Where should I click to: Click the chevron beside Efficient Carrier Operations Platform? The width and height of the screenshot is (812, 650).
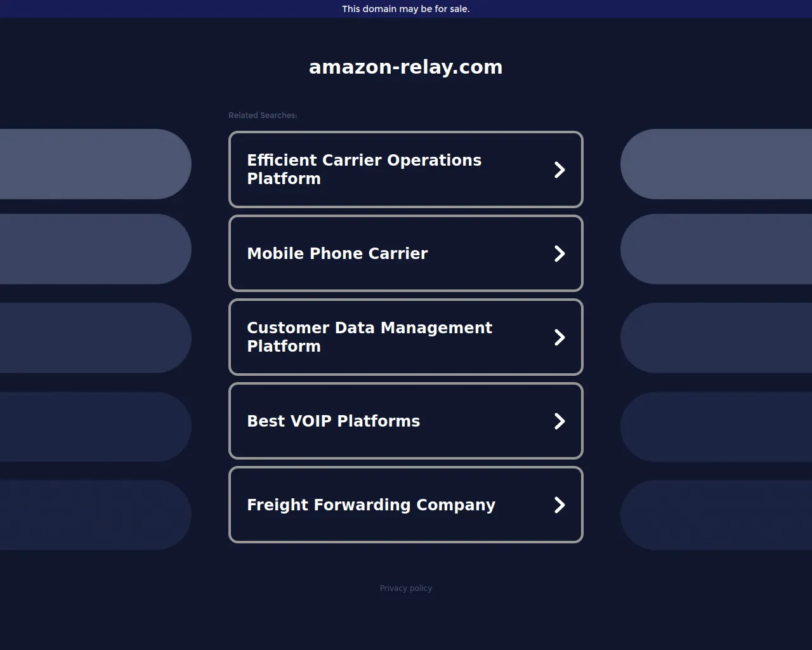(x=560, y=169)
